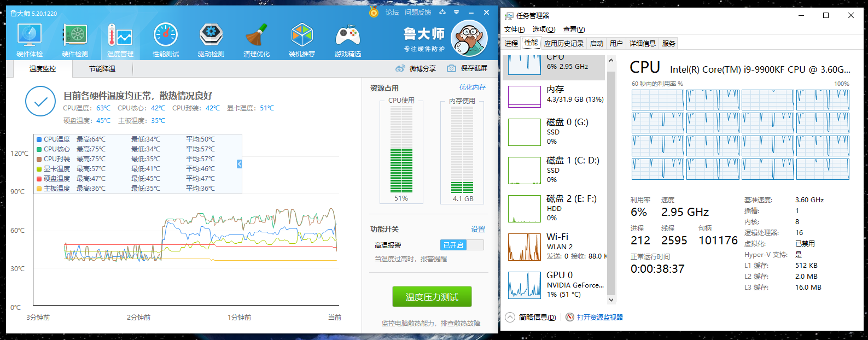
Task: Select 性能 tab in Task Manager
Action: coord(531,43)
